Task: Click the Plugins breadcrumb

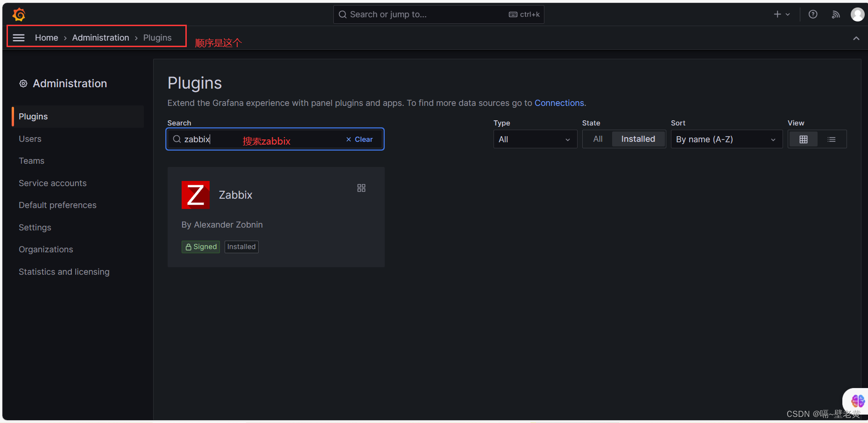Action: coord(157,38)
